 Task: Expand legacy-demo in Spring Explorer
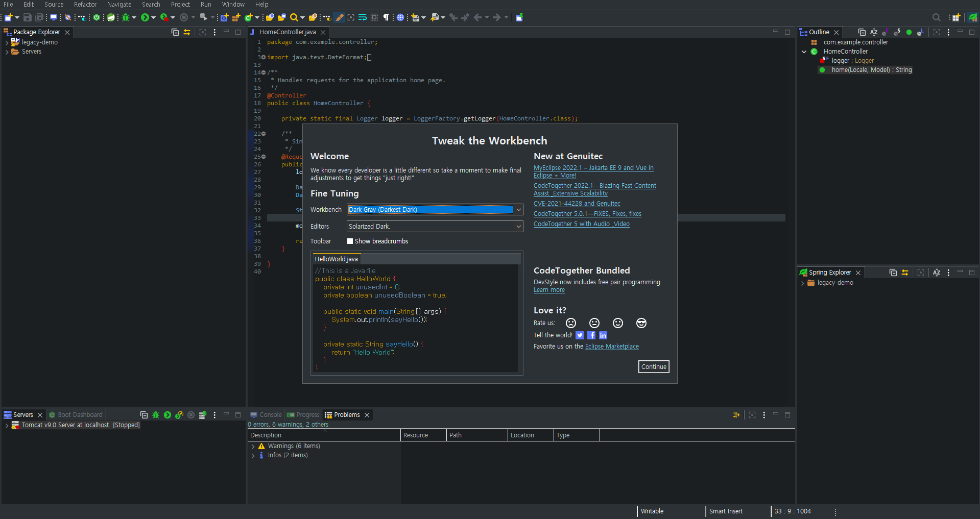pos(802,283)
